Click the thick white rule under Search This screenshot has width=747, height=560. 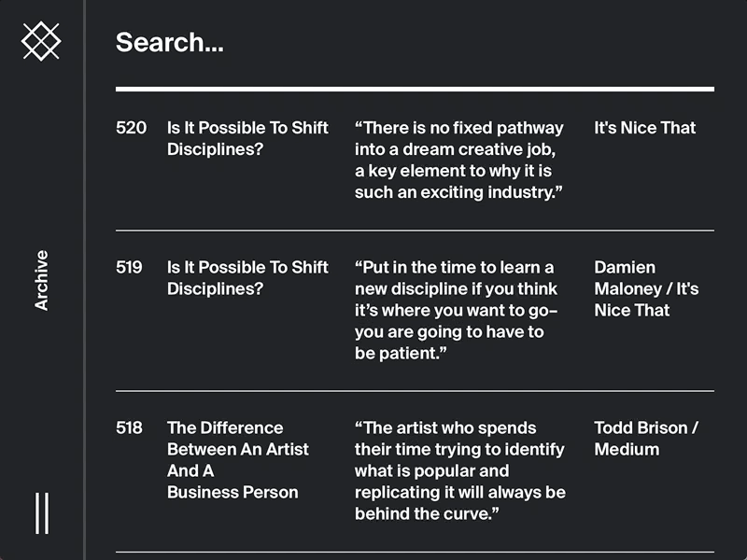415,90
